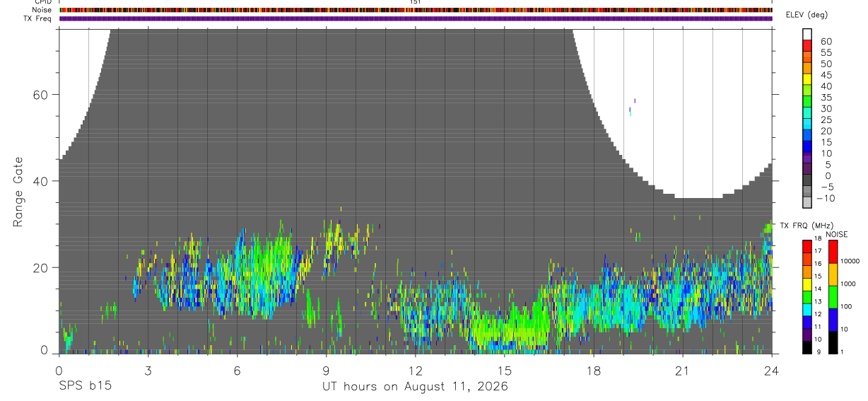This screenshot has width=868, height=401.
Task: Click the UT hours date axis title
Action: pyautogui.click(x=416, y=387)
